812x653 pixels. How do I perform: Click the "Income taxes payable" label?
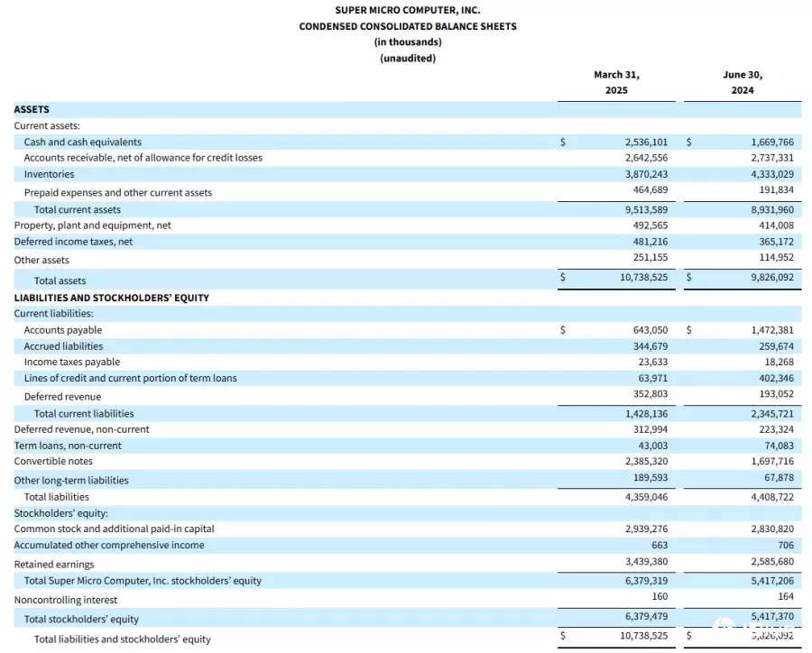(x=72, y=362)
